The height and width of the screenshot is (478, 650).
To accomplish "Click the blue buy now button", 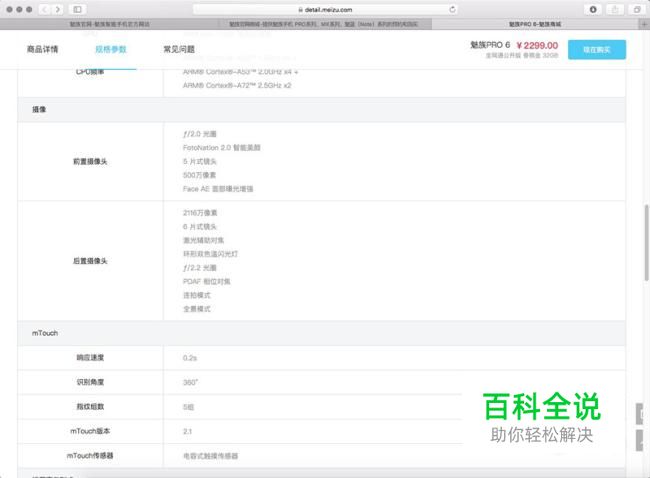I will [x=597, y=50].
